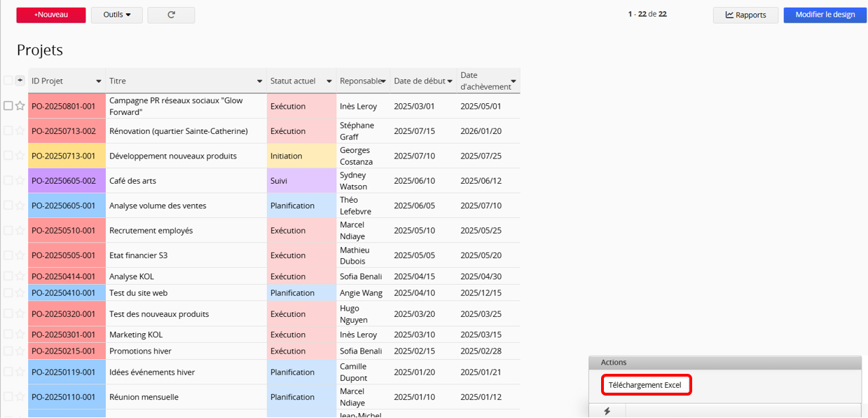Click the pin column icon in table header

(x=20, y=81)
